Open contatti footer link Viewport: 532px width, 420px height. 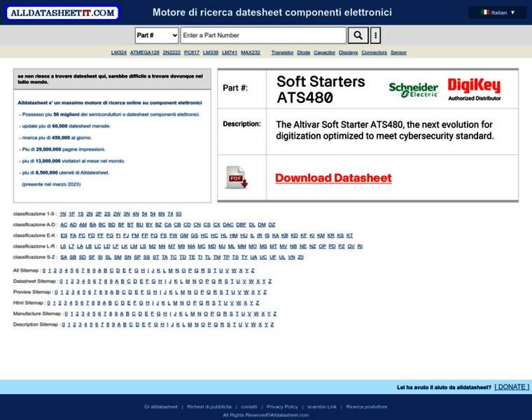click(x=249, y=407)
